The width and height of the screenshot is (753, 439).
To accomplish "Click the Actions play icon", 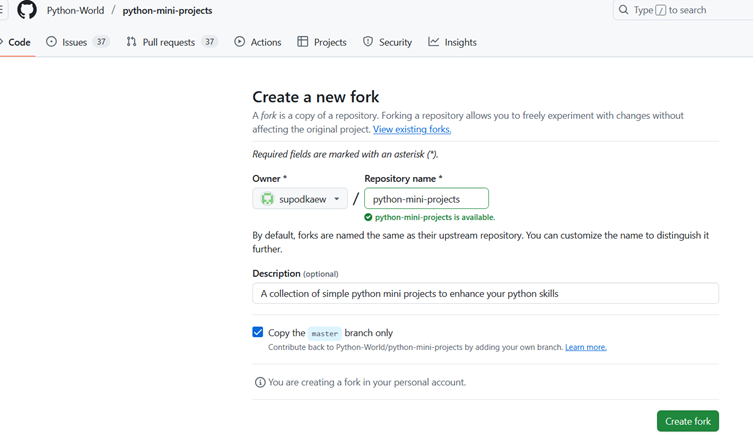I will 240,42.
